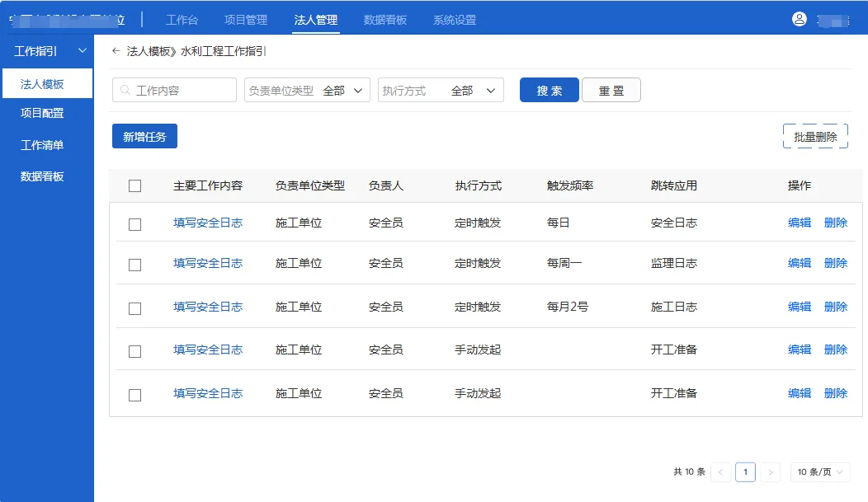Open the 10 条/页 page size dropdown
868x502 pixels.
[820, 472]
